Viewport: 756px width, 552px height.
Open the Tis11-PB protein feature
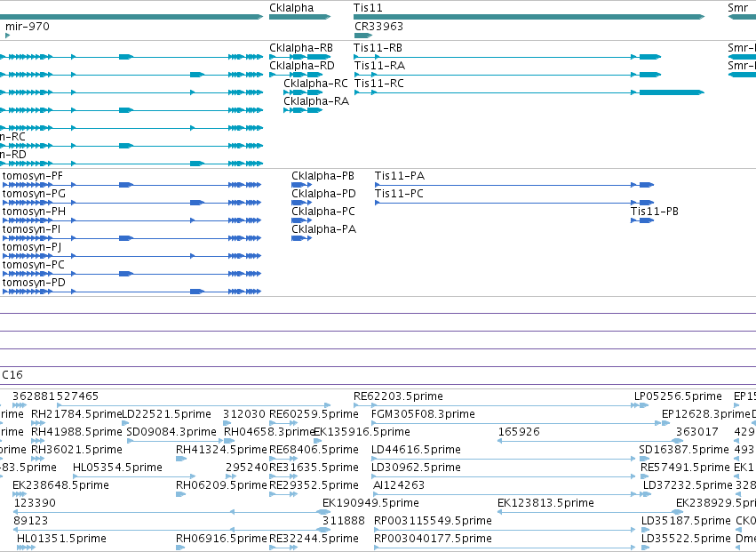click(642, 220)
